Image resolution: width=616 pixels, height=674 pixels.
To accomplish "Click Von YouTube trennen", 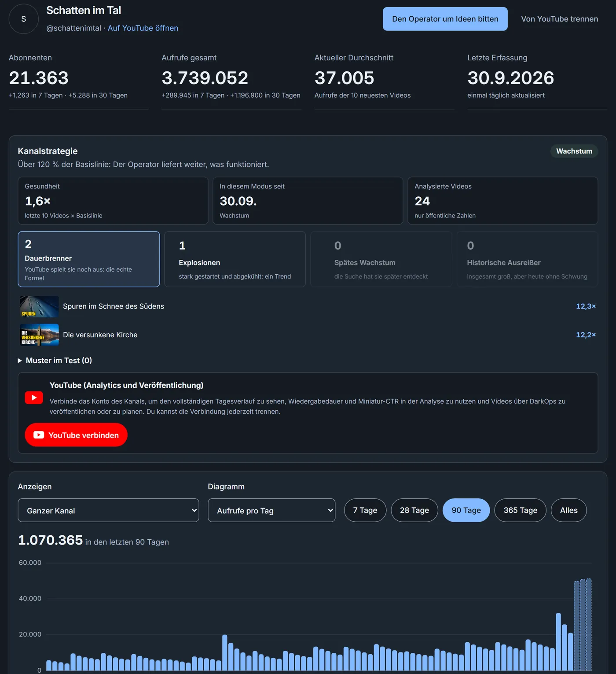I will [560, 19].
